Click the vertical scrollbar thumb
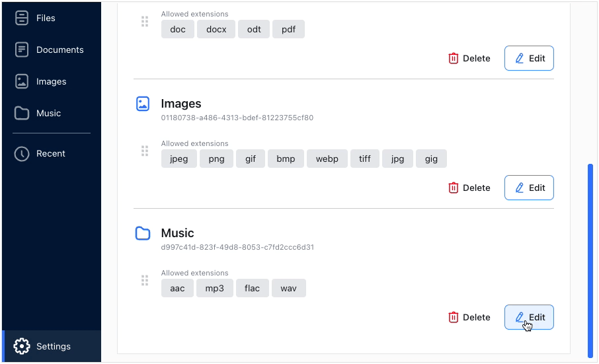 [x=590, y=260]
